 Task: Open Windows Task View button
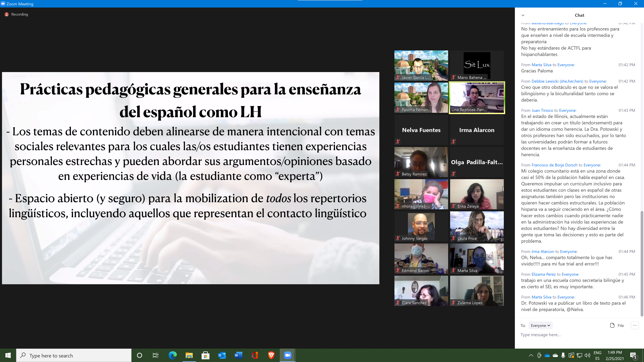pyautogui.click(x=155, y=355)
